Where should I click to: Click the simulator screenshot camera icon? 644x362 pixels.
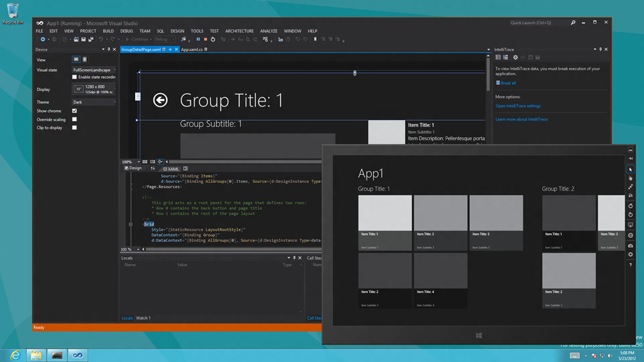pyautogui.click(x=631, y=246)
